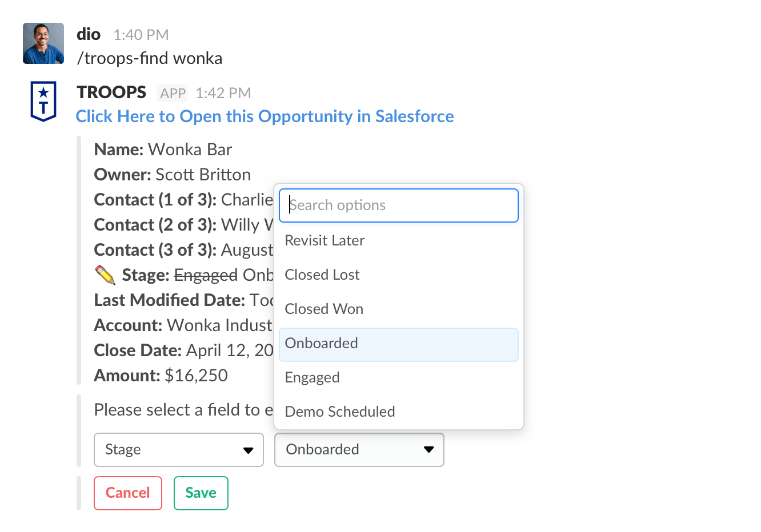Cancel editing the opportunity

pos(127,493)
